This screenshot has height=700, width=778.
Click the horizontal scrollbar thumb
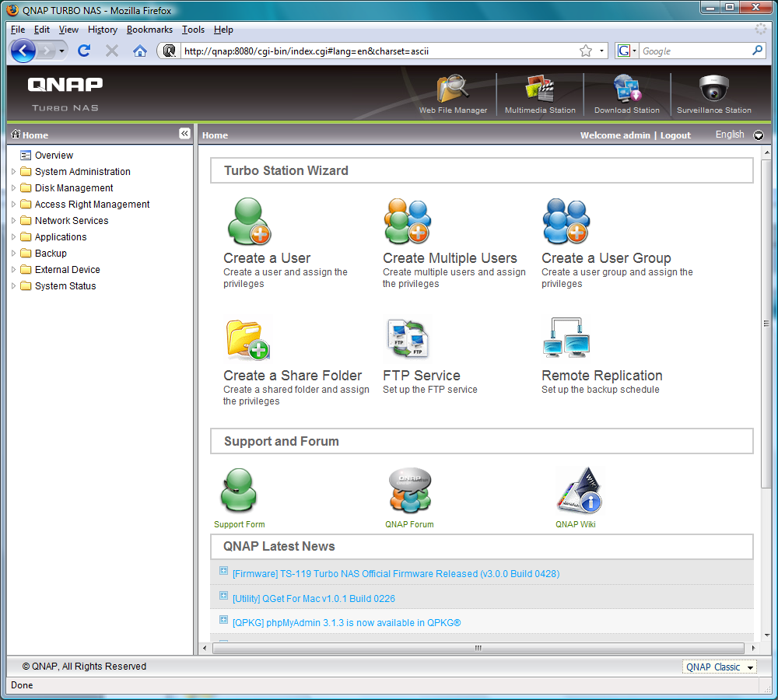pos(478,648)
